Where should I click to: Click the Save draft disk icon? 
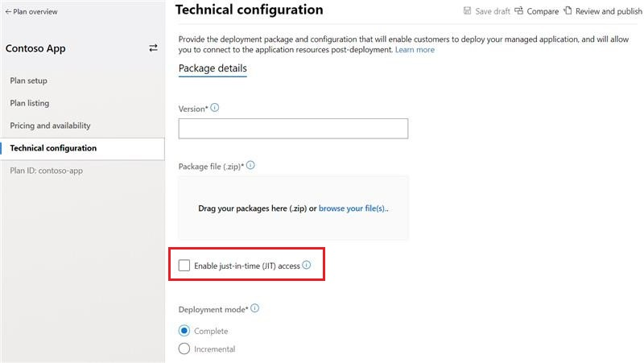point(468,11)
